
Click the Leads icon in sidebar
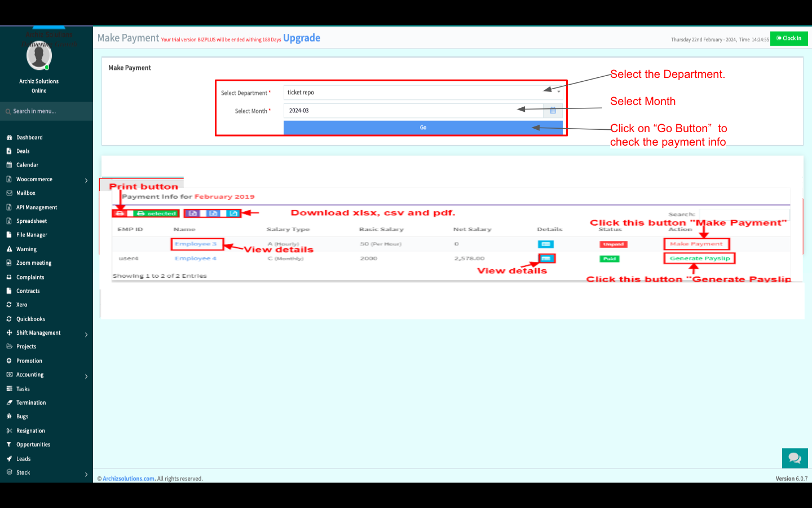click(x=9, y=459)
